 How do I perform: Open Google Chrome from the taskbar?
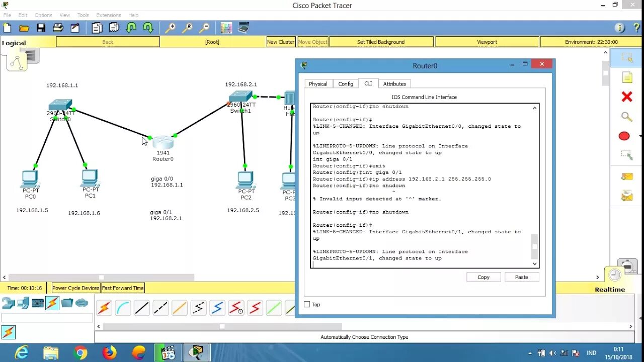pos(80,353)
